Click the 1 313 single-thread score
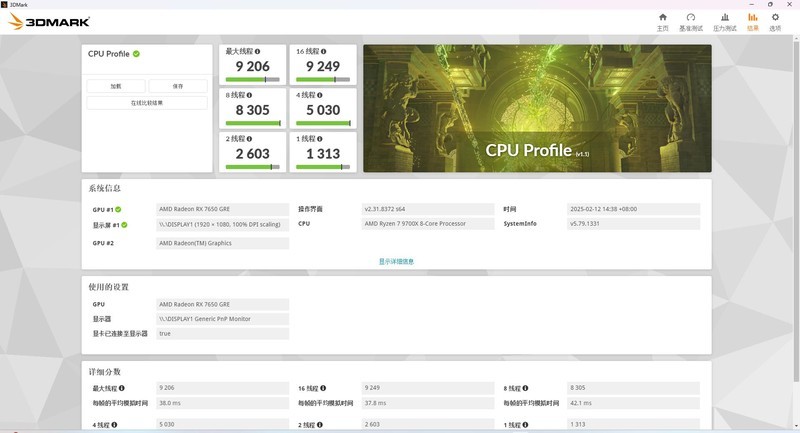Viewport: 800px width, 433px height. (x=323, y=154)
